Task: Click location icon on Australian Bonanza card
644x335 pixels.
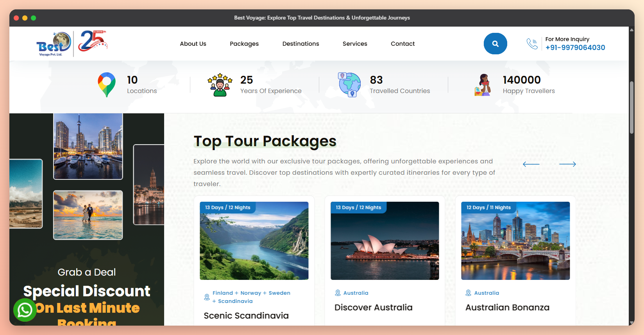Action: coord(468,293)
